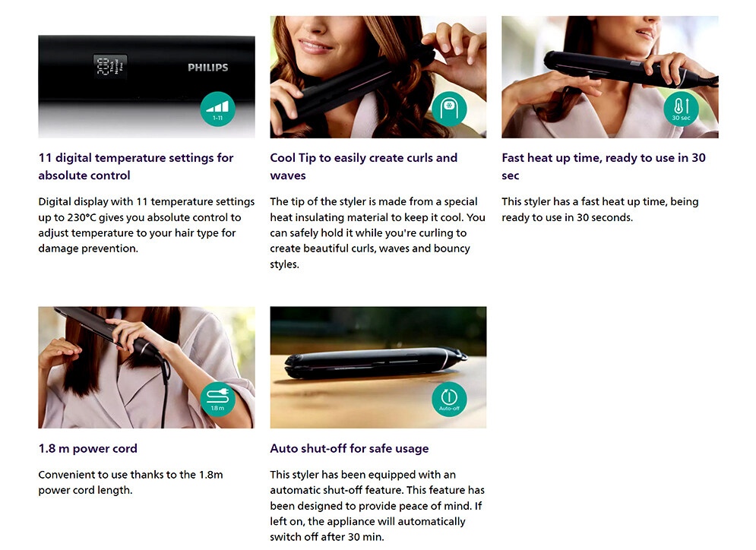Open the styler on wooden table image

pos(378,368)
